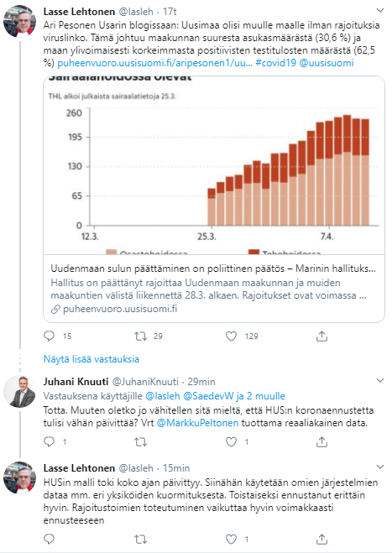
Task: Open the @MarkkuPeltonen mention
Action: 197,422
